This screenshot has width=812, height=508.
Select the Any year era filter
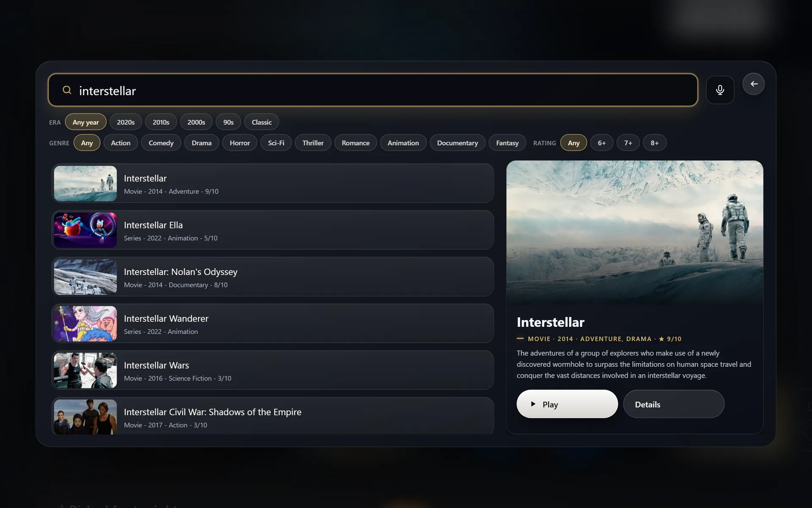pos(85,122)
